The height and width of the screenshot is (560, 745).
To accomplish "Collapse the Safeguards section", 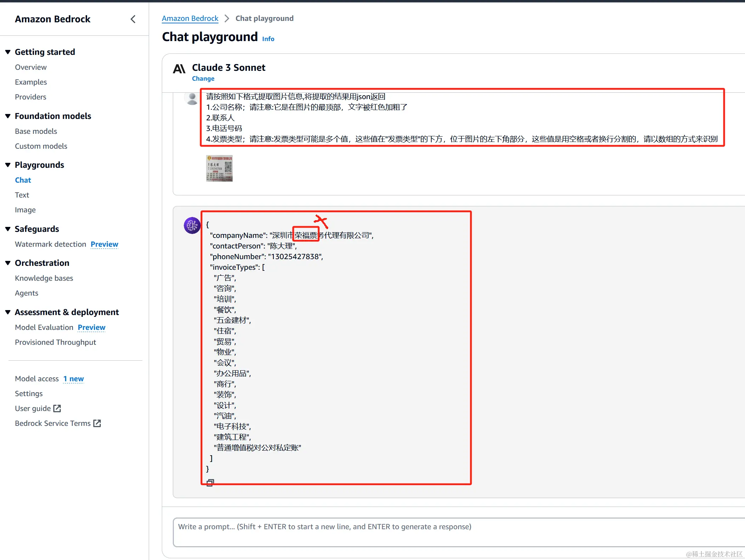I will point(8,229).
